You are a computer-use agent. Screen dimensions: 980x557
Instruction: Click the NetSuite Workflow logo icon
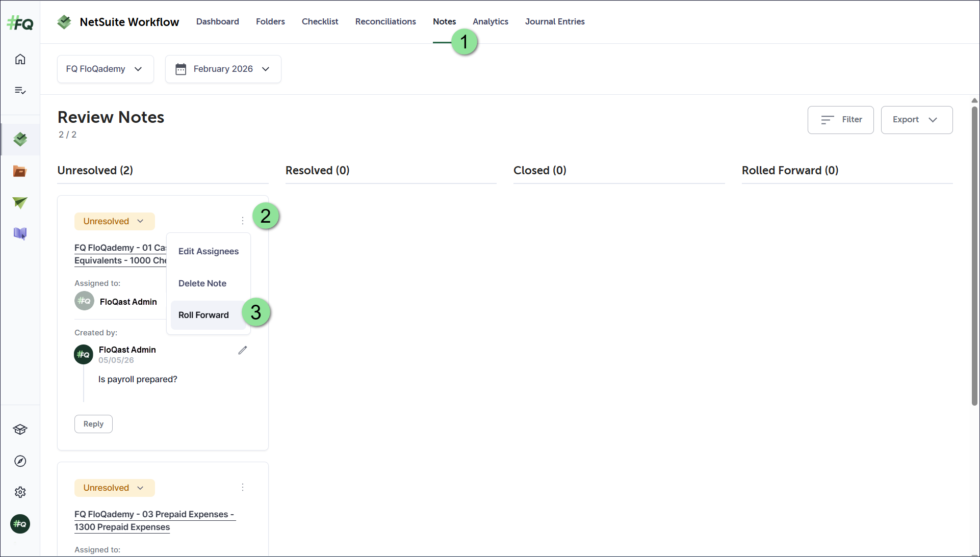pyautogui.click(x=64, y=22)
